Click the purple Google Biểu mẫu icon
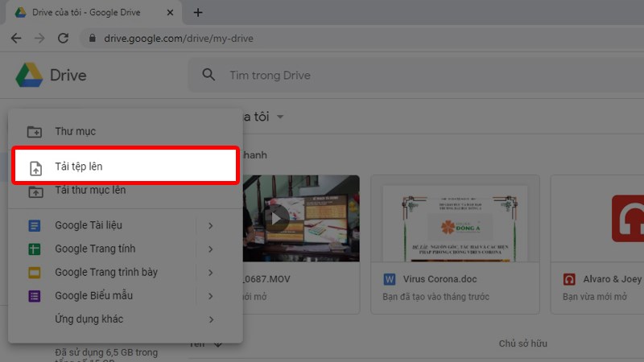Viewport: 644px width, 362px height. point(35,296)
